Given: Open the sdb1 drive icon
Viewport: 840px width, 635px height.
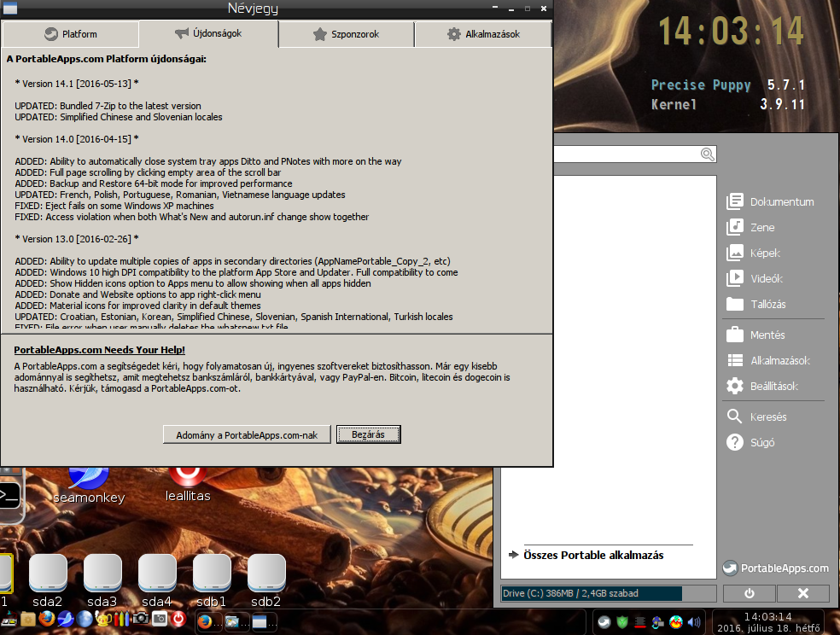Looking at the screenshot, I should pyautogui.click(x=212, y=580).
